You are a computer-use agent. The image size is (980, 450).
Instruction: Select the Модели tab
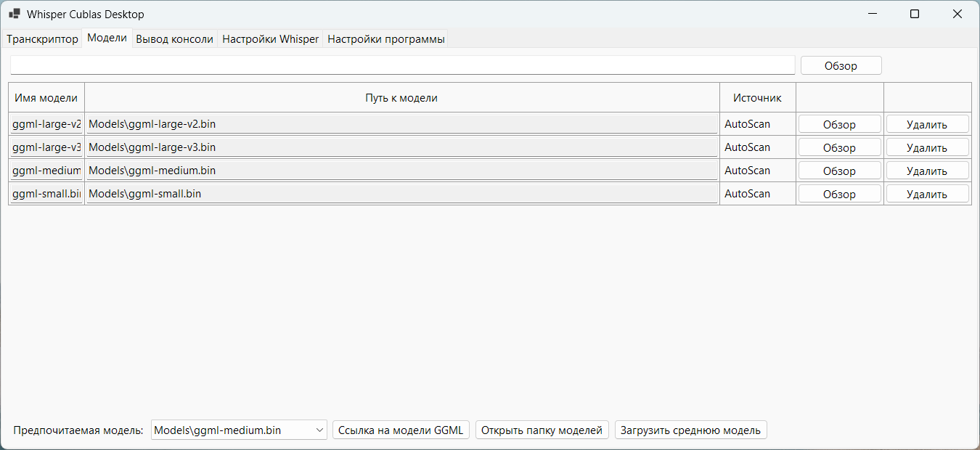point(106,38)
